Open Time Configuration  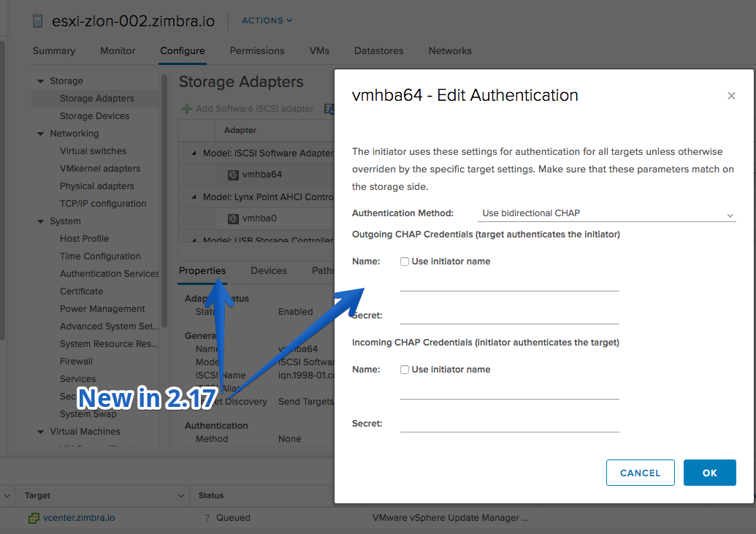[100, 256]
